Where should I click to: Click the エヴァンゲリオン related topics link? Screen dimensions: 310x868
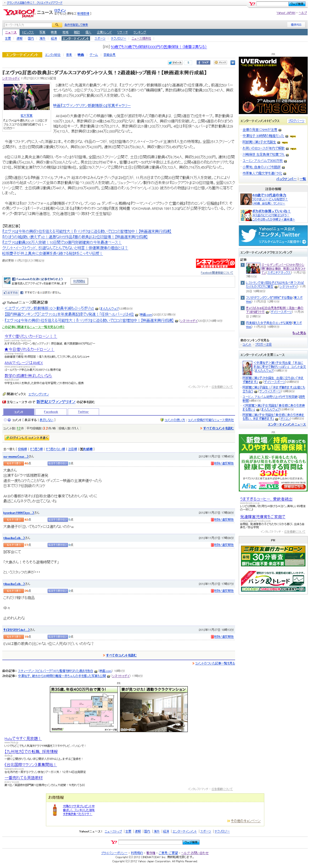coord(38,394)
